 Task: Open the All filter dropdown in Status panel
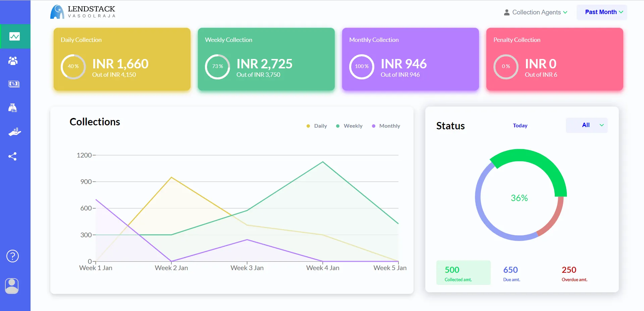(x=586, y=125)
